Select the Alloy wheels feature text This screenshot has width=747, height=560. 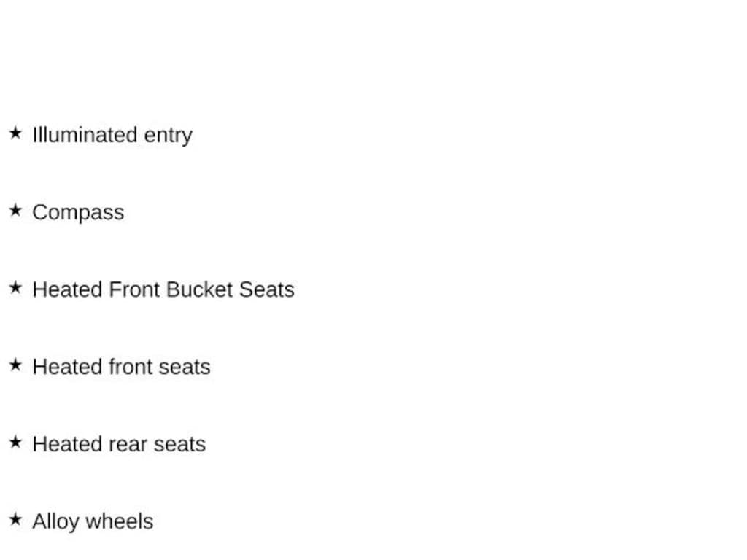pyautogui.click(x=93, y=521)
